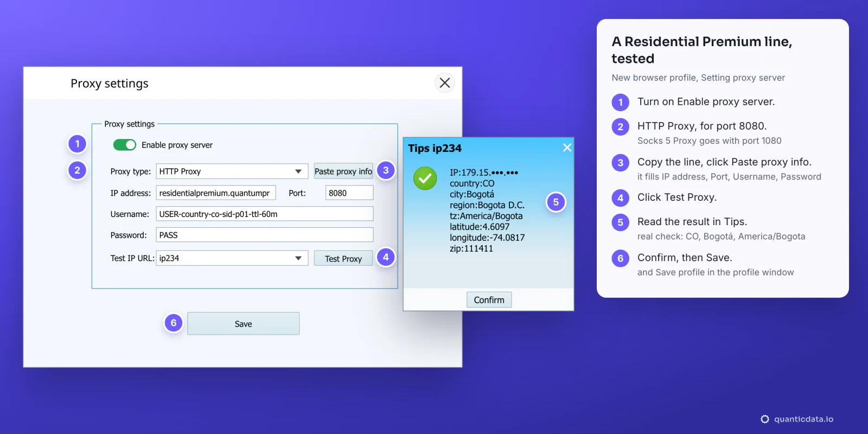This screenshot has width=868, height=434.
Task: Click 'Click Test Proxy.' instruction text
Action: pos(677,197)
